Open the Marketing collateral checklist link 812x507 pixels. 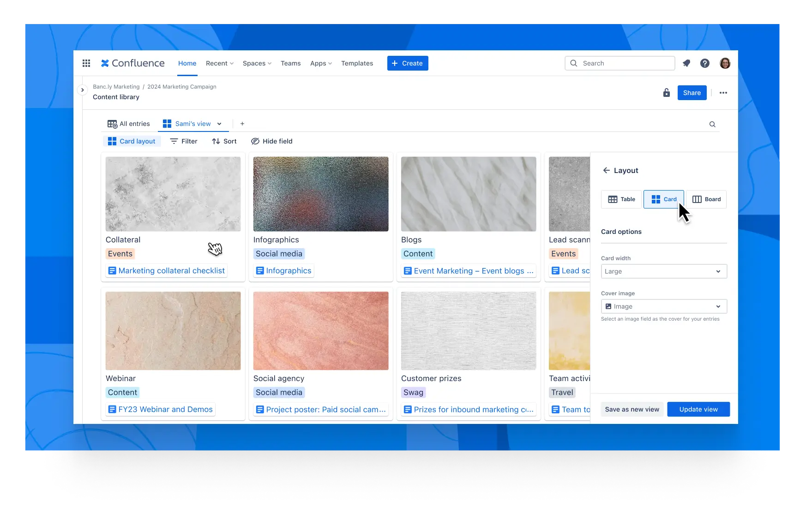[x=171, y=271]
